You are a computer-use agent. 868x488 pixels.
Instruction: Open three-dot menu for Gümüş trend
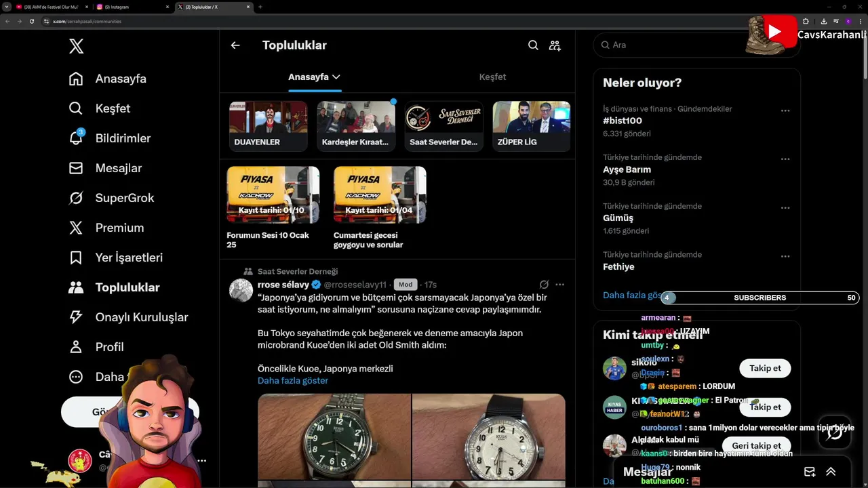pyautogui.click(x=785, y=208)
